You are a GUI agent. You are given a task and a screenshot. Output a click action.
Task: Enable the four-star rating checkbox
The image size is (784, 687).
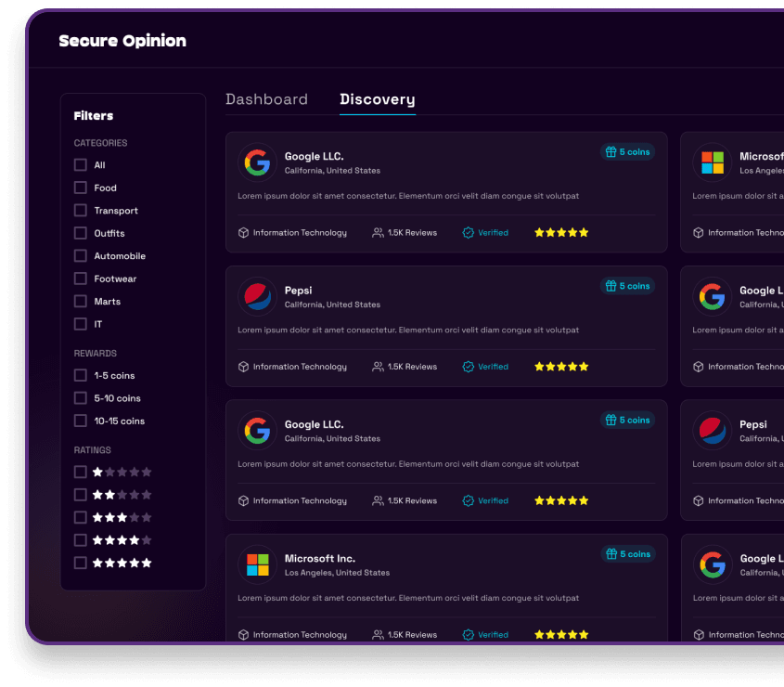(81, 540)
